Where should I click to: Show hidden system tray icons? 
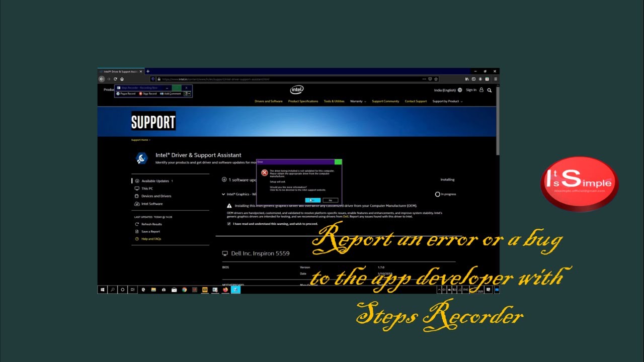tap(438, 290)
